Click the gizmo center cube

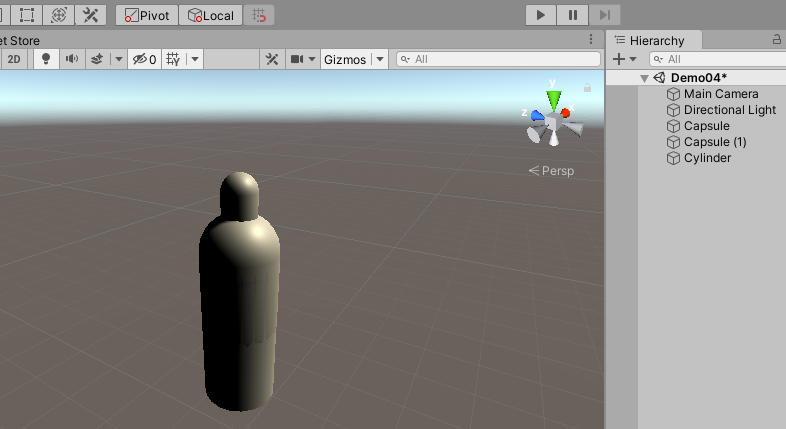point(553,122)
